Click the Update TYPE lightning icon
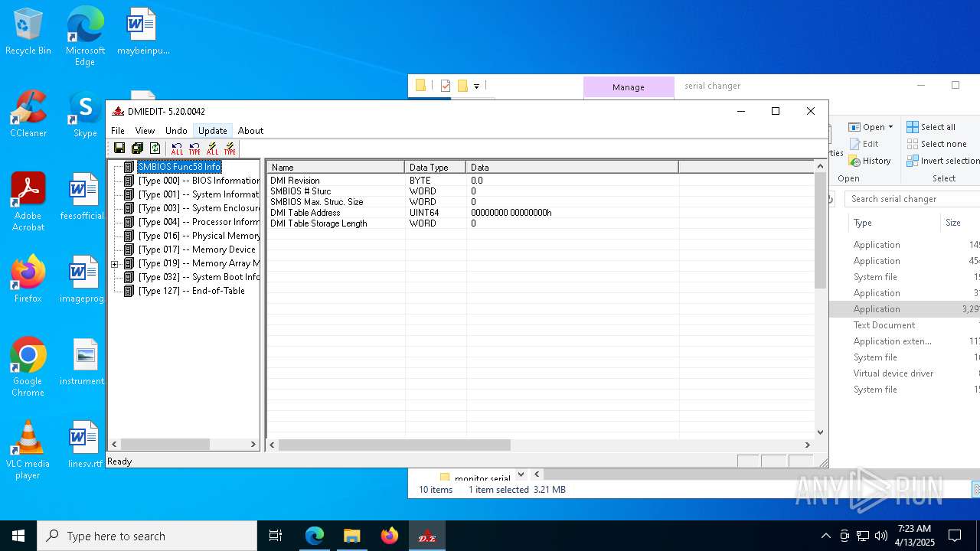 point(230,148)
